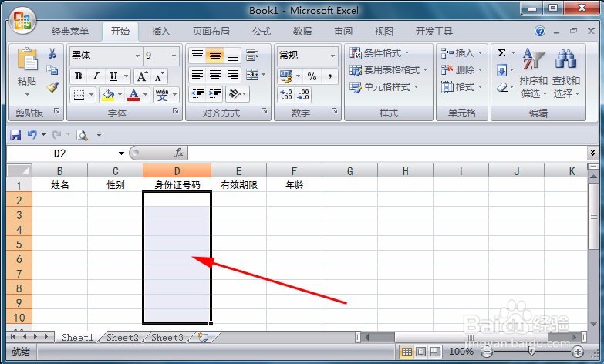Screen dimensions: 604x364
Task: Click the Fill down icon
Action: pyautogui.click(x=501, y=70)
